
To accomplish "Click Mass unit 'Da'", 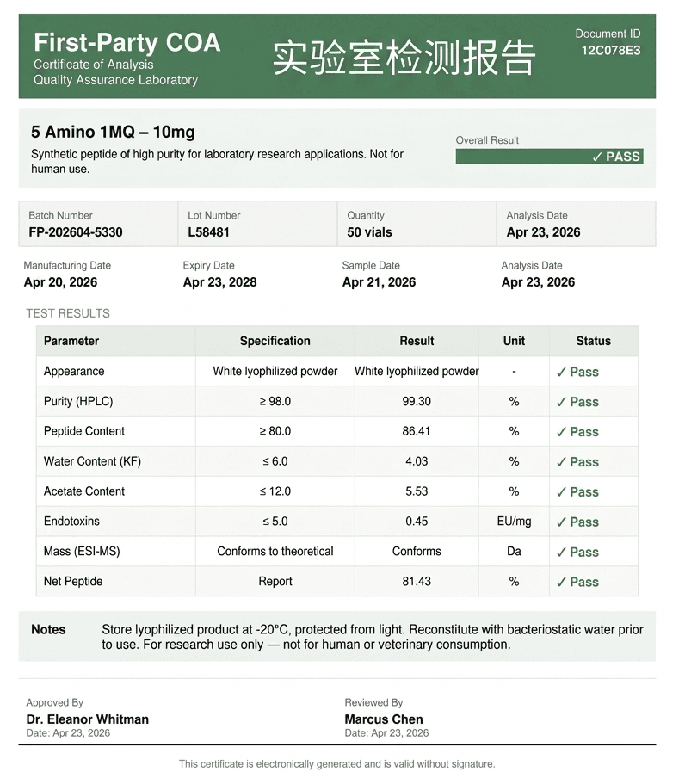I will tap(514, 552).
